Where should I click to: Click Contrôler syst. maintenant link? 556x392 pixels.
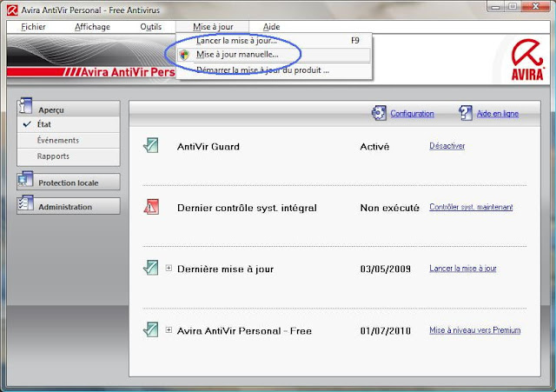(471, 207)
